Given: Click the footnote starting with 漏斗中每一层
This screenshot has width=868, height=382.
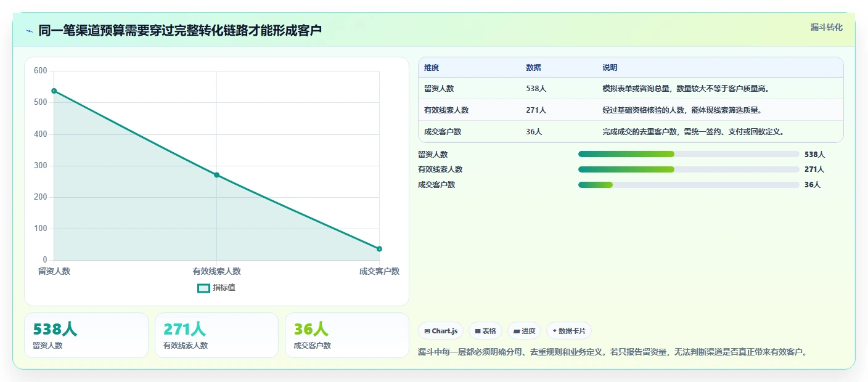Looking at the screenshot, I should pos(613,352).
